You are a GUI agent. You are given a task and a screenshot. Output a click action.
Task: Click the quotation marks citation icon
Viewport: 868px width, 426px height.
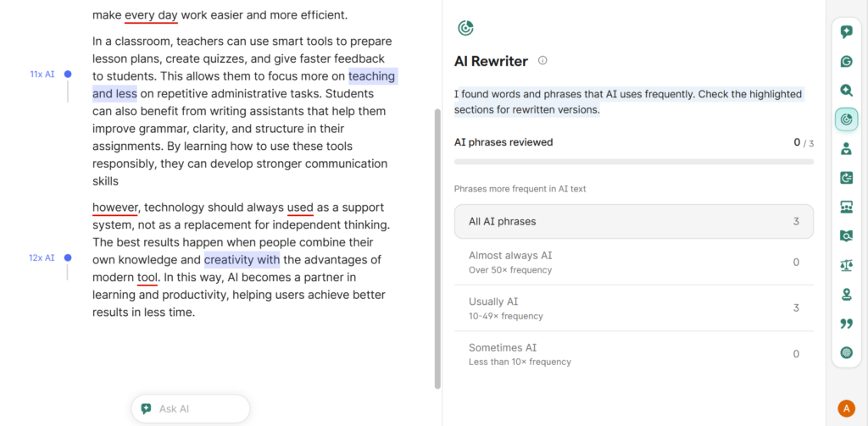[x=846, y=324]
